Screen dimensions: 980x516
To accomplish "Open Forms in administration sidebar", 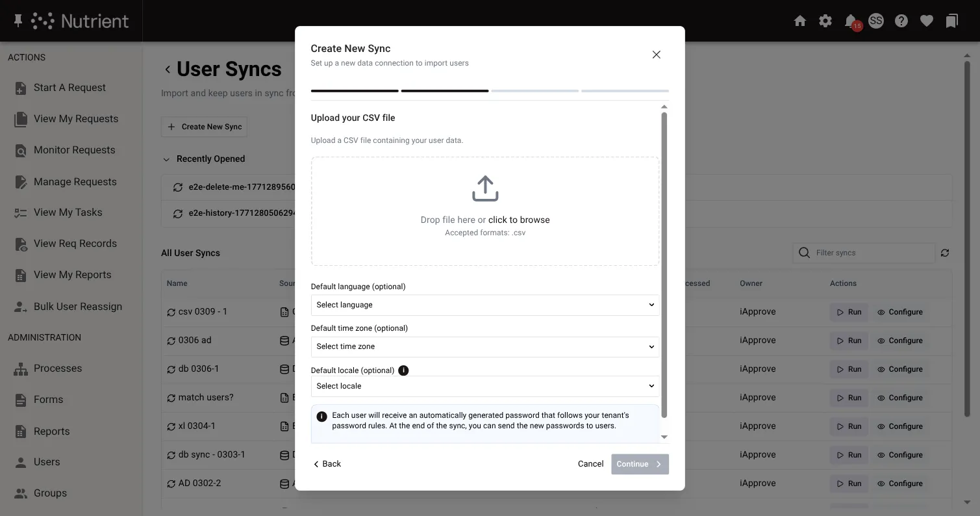I will 48,400.
